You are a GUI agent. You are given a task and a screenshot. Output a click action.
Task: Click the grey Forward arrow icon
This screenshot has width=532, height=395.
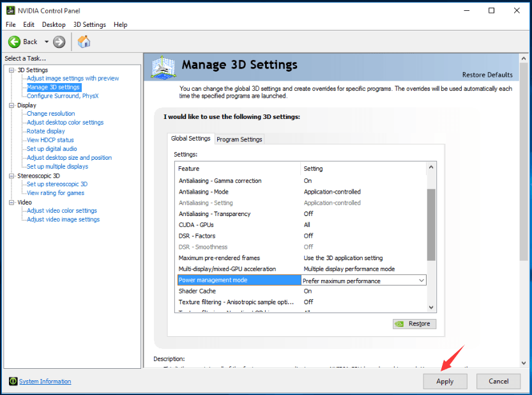click(x=59, y=42)
